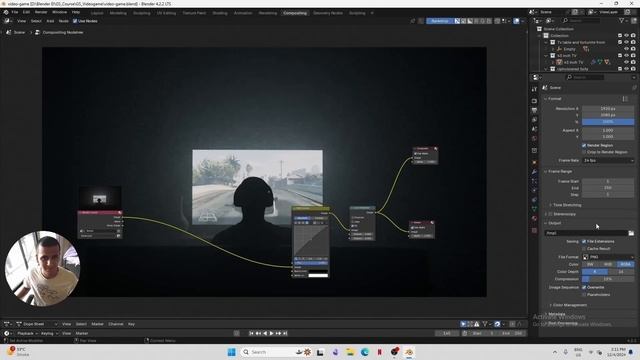Select RGBA color mode button
The height and width of the screenshot is (360, 640).
626,264
